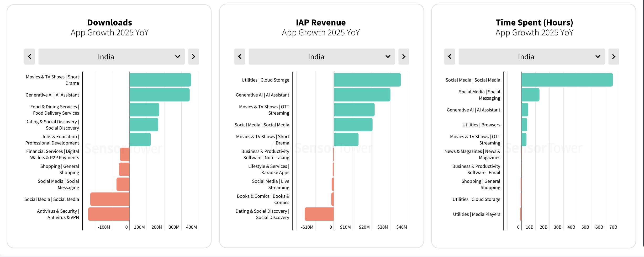Click Generative AI bar in IAP Revenue

(362, 95)
